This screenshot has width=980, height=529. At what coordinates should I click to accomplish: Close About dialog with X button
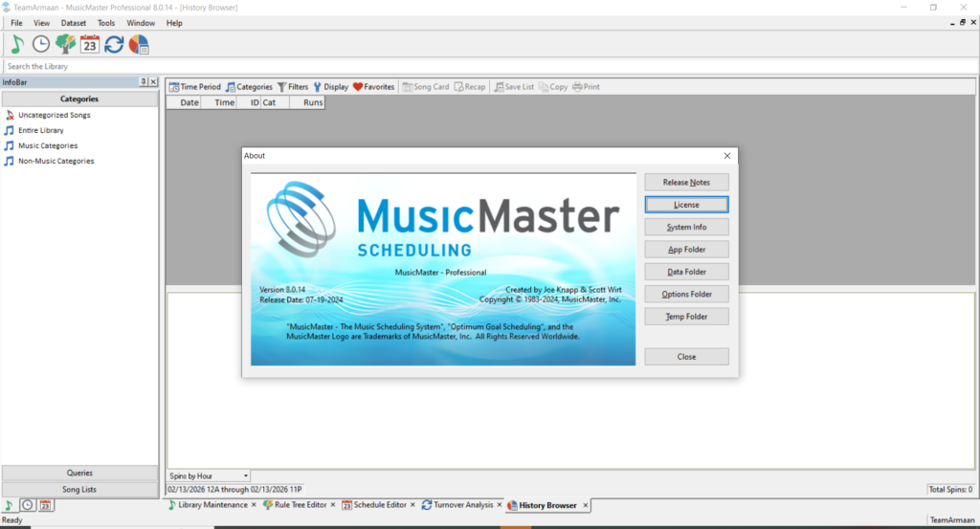[727, 156]
